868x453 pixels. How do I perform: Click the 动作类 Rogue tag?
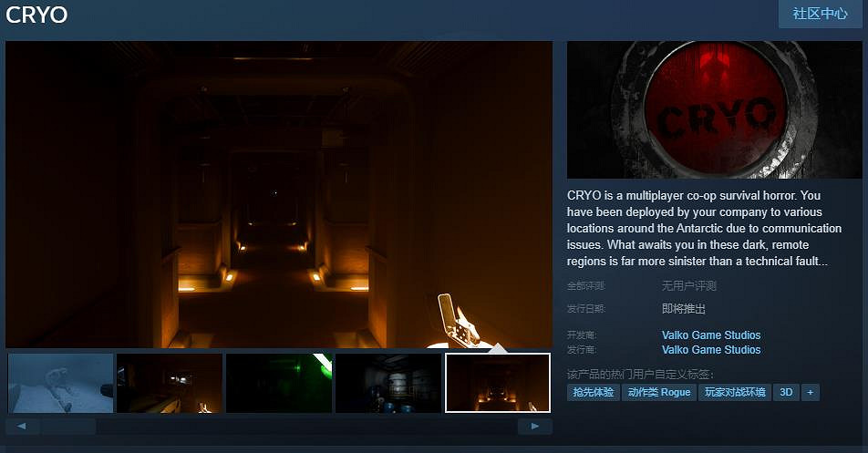(x=658, y=392)
